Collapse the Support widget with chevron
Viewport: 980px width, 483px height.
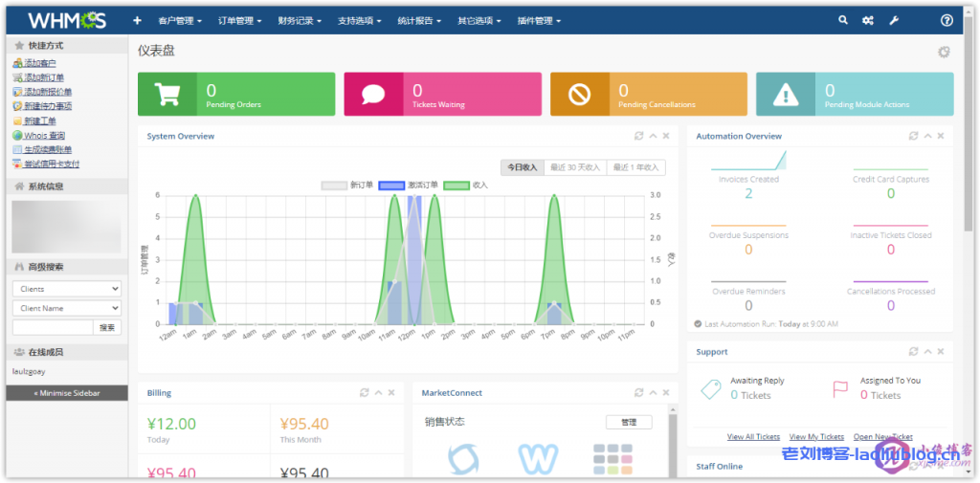927,351
